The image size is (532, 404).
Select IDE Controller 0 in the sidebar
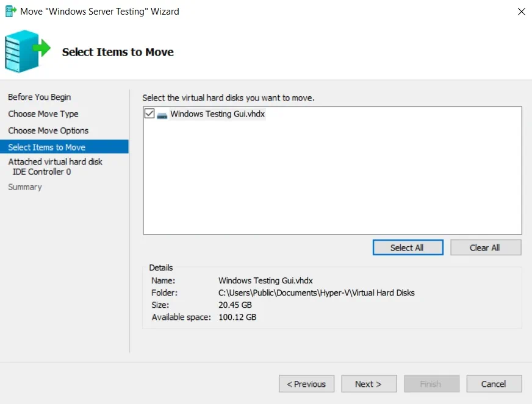41,172
